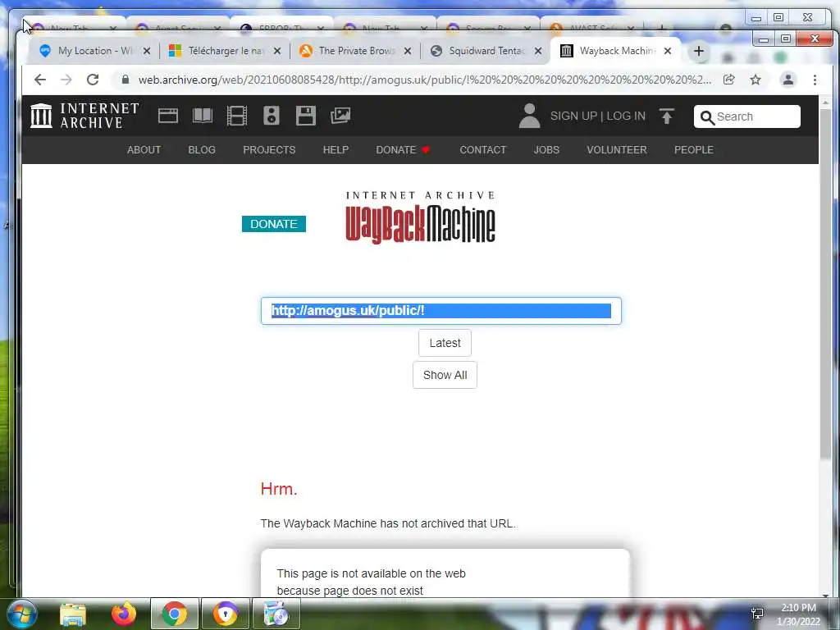
Task: Open the Windows Start menu
Action: point(22,614)
